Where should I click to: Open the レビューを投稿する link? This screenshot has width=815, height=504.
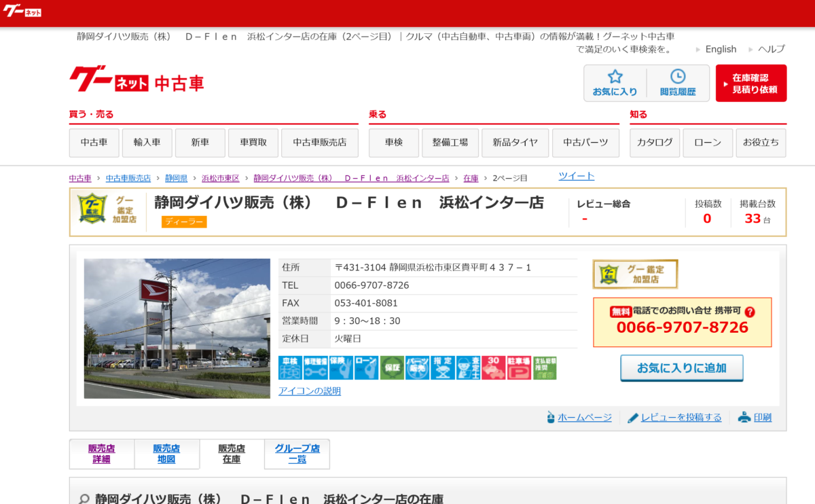681,418
